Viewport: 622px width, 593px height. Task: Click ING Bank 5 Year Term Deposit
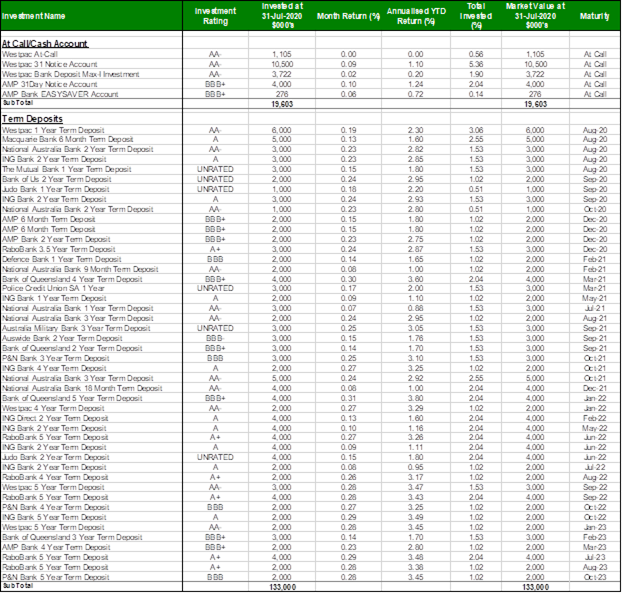(54, 517)
